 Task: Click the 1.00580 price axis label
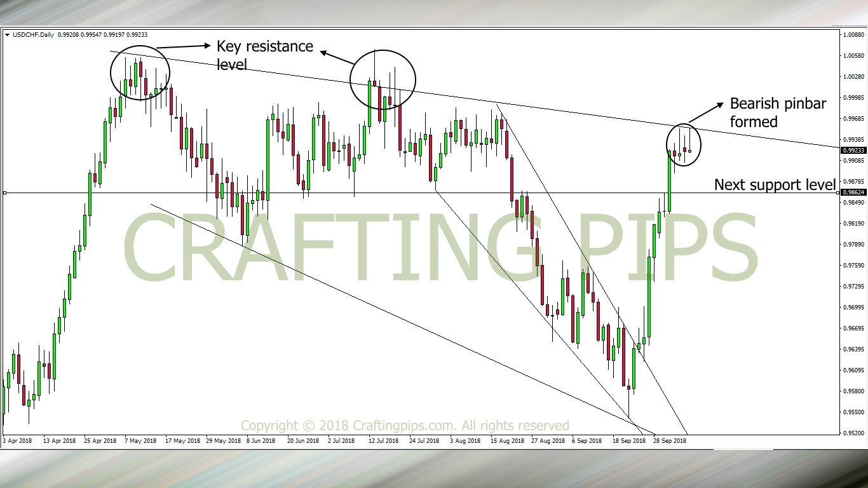[x=853, y=56]
